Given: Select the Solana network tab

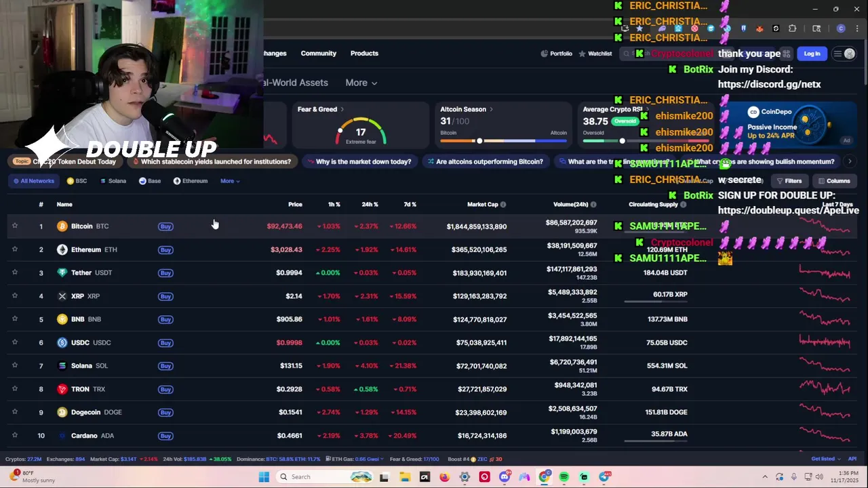Looking at the screenshot, I should pyautogui.click(x=113, y=181).
